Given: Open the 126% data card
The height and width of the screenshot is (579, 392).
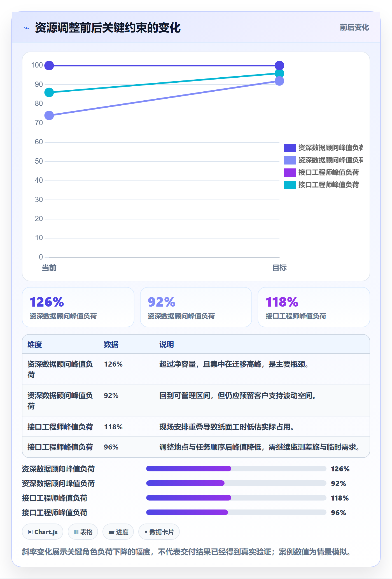Looking at the screenshot, I should click(78, 307).
